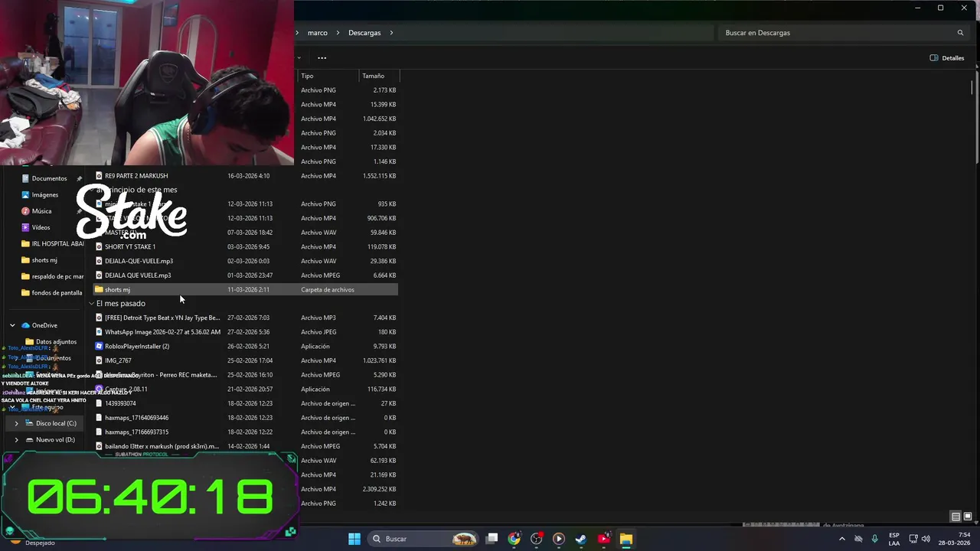Viewport: 980px width, 551px height.
Task: Navigate to the marco breadcrumb
Action: (x=317, y=33)
